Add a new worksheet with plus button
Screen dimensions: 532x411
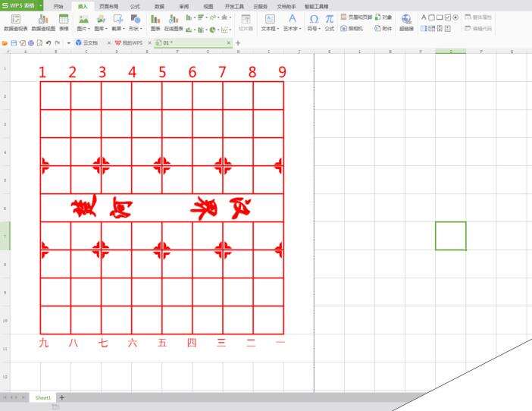[x=61, y=397]
